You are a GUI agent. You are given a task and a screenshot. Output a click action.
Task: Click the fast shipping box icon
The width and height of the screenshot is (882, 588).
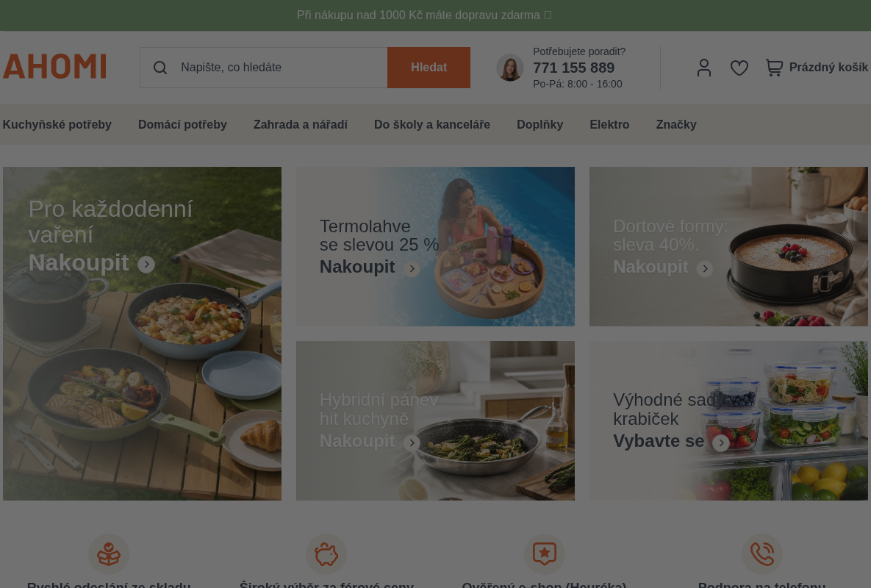(x=109, y=554)
